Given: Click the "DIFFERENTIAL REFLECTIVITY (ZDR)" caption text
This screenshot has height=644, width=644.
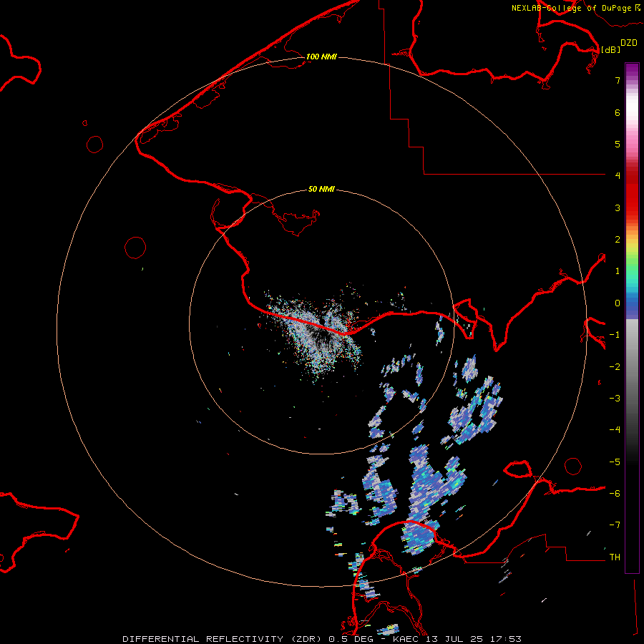Looking at the screenshot, I should (x=223, y=639).
